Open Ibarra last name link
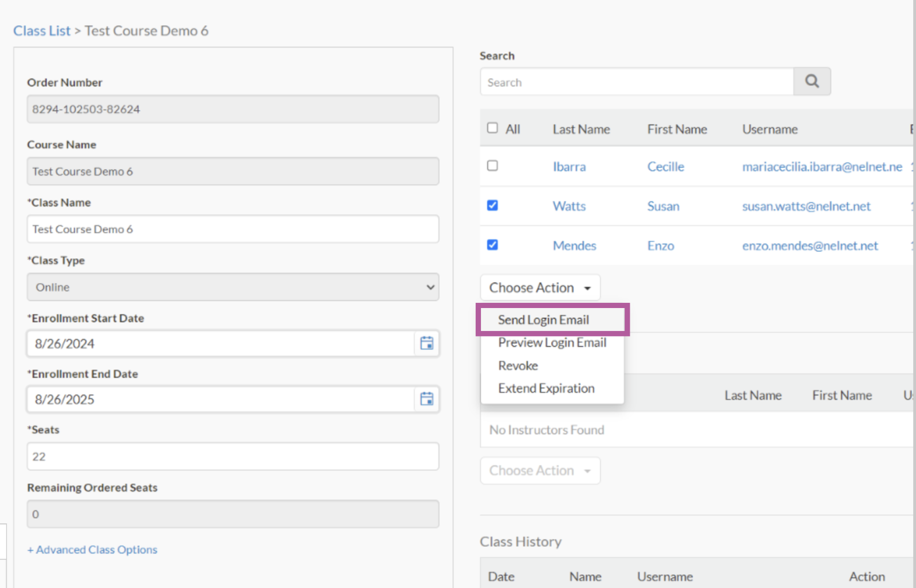Screen dimensions: 916x588 tap(569, 167)
